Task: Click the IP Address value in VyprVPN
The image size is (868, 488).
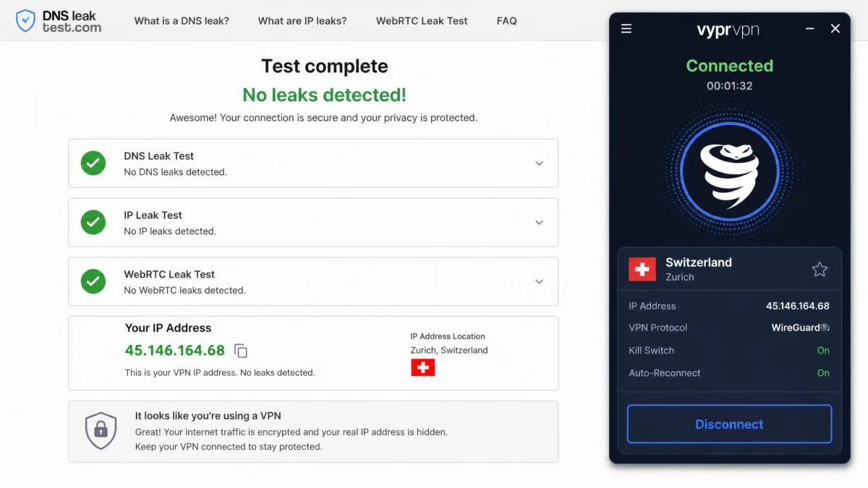Action: click(798, 306)
